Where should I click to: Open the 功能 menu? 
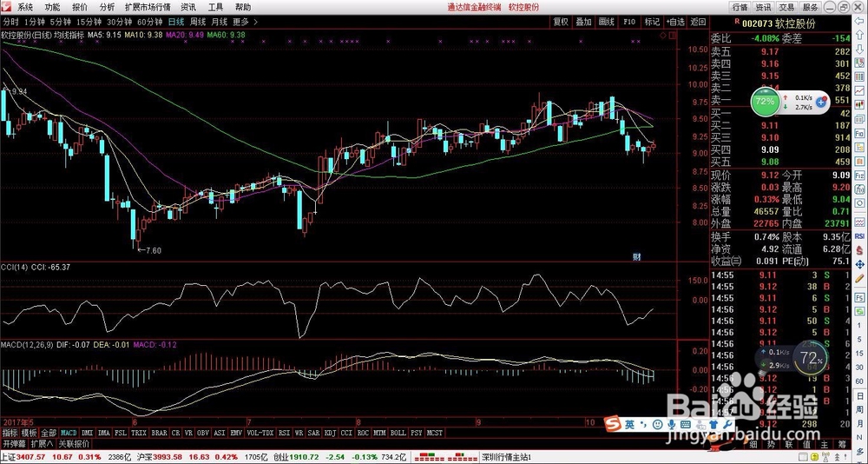click(53, 7)
